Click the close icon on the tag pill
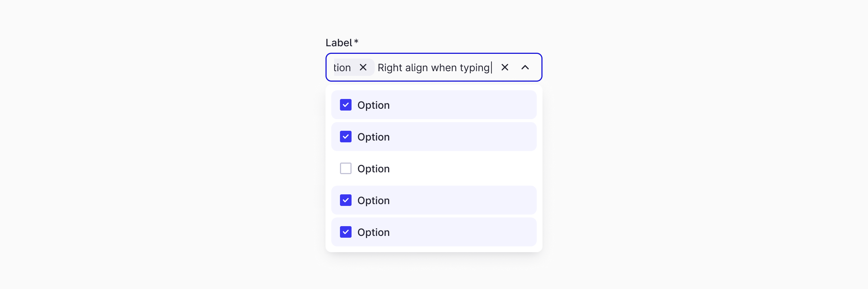Image resolution: width=868 pixels, height=289 pixels. [363, 67]
